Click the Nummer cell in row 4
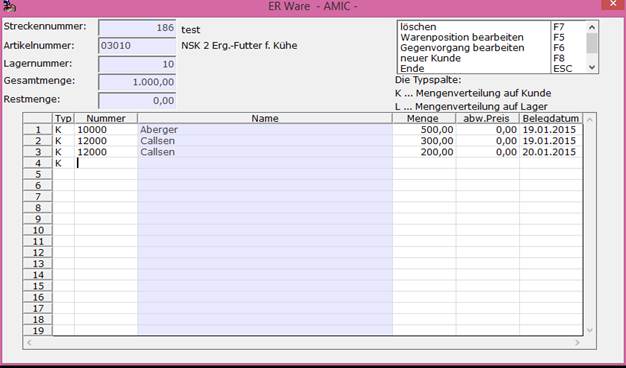The image size is (626, 368). point(106,163)
